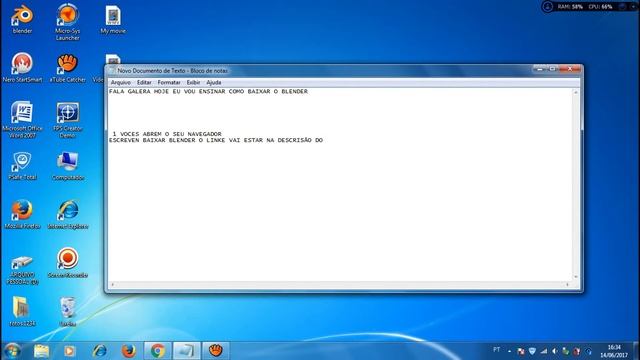Open the shield security tray icon

[532, 351]
